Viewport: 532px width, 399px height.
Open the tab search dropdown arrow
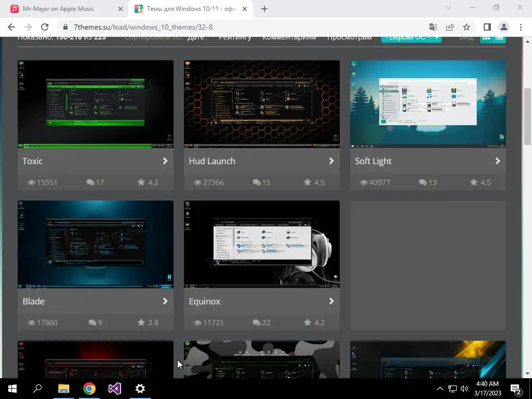click(448, 7)
